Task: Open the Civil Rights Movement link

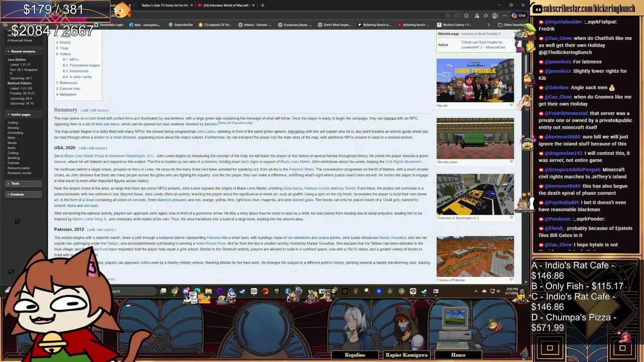Action: tap(404, 162)
